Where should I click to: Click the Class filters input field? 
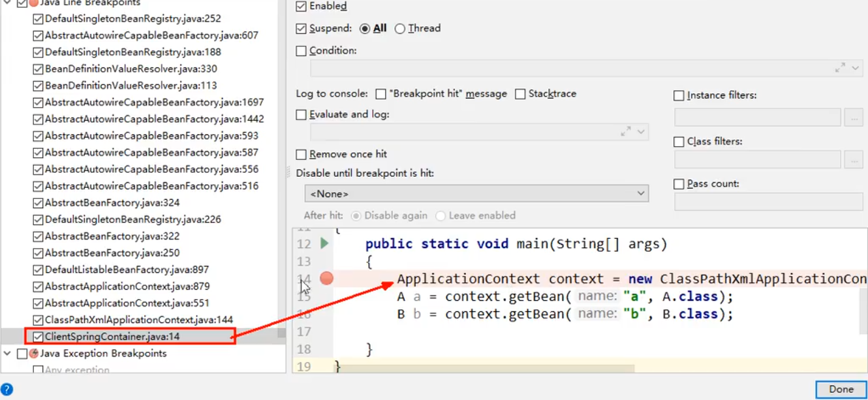pos(758,159)
